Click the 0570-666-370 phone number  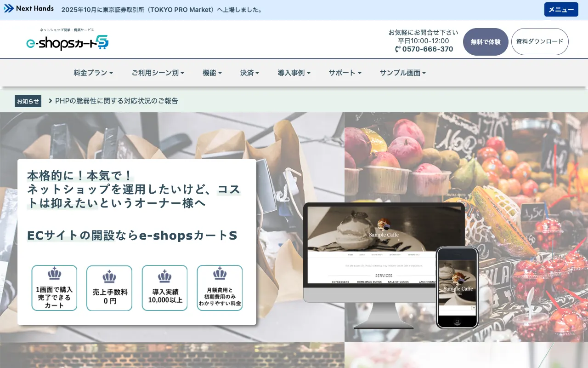pyautogui.click(x=428, y=49)
